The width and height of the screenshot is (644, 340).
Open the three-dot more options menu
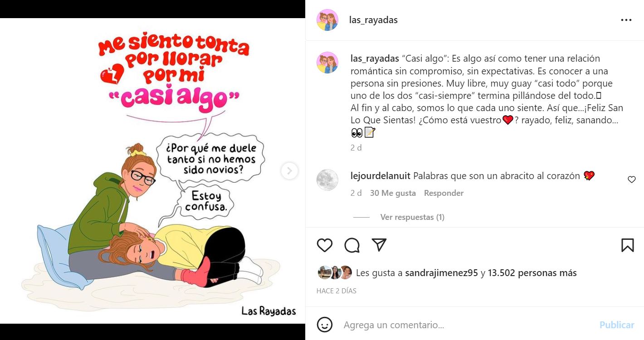626,20
